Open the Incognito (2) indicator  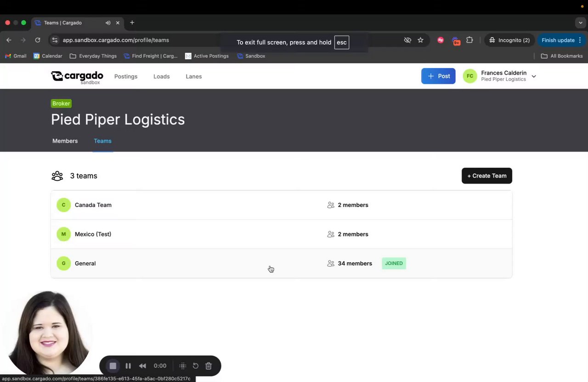click(x=509, y=40)
